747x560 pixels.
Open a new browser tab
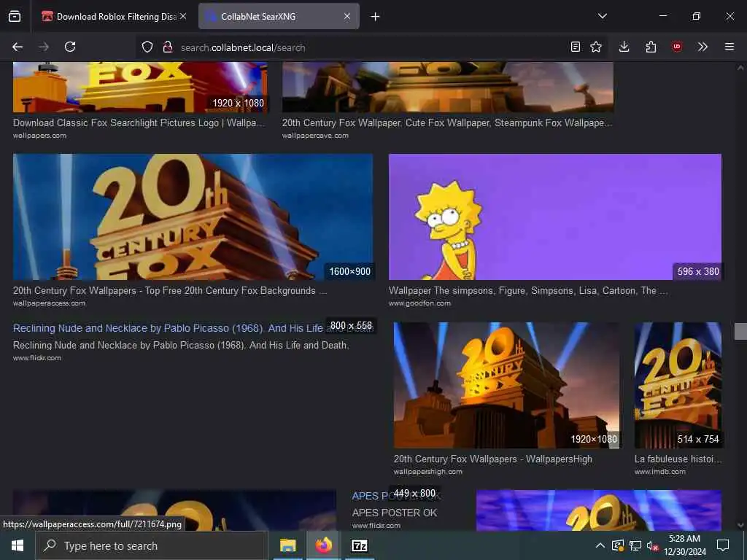pyautogui.click(x=376, y=17)
